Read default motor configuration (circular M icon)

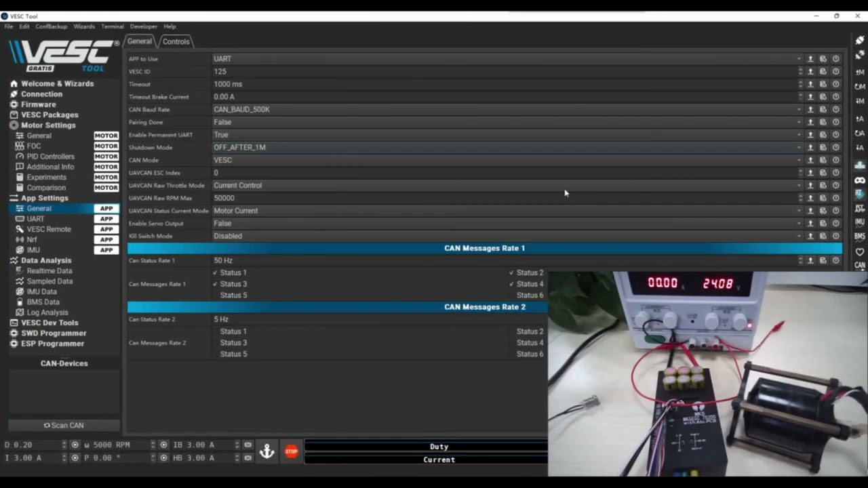click(860, 87)
